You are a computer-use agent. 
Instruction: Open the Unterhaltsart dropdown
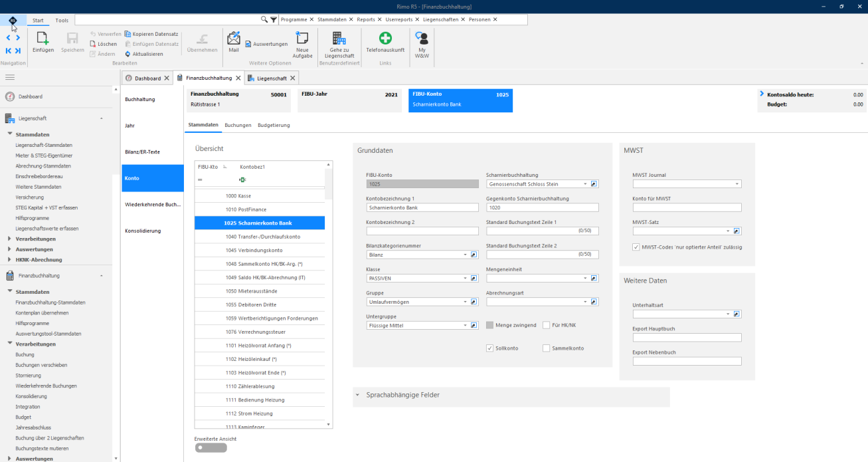click(x=728, y=314)
